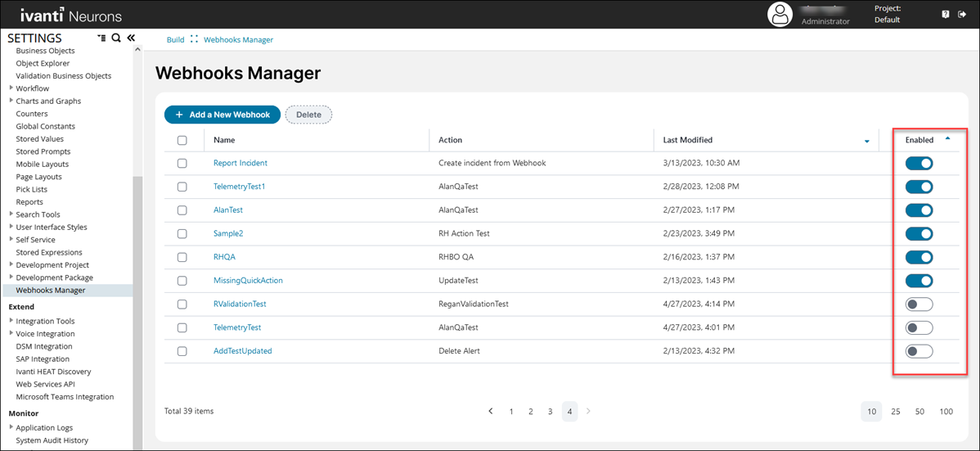Viewport: 980px width, 451px height.
Task: Open the Administrator user profile avatar
Action: 781,15
